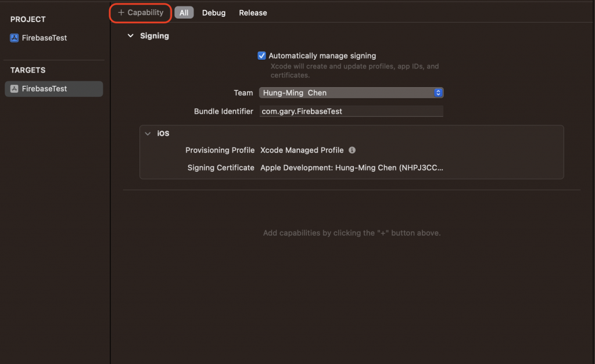
Task: Select the All configuration tab
Action: coord(184,13)
